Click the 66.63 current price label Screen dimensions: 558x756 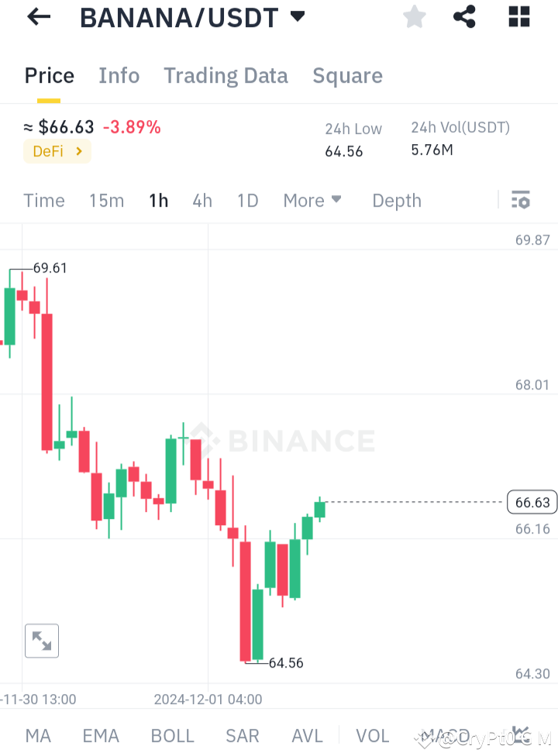[532, 502]
